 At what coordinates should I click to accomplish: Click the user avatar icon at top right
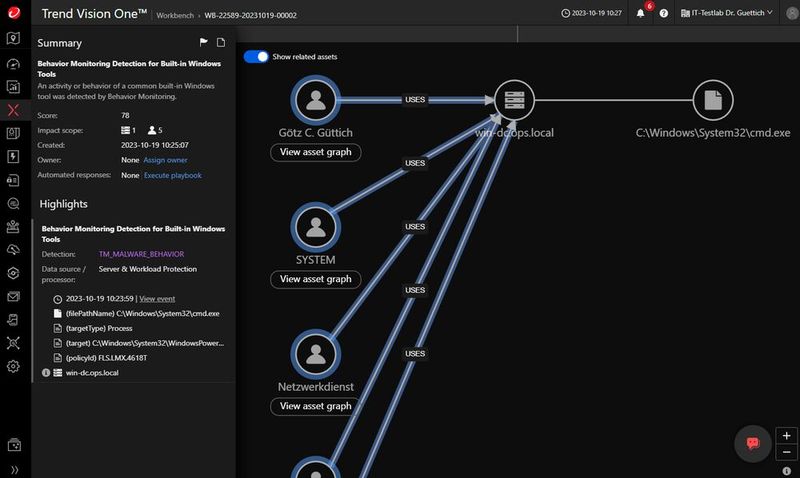pos(792,13)
